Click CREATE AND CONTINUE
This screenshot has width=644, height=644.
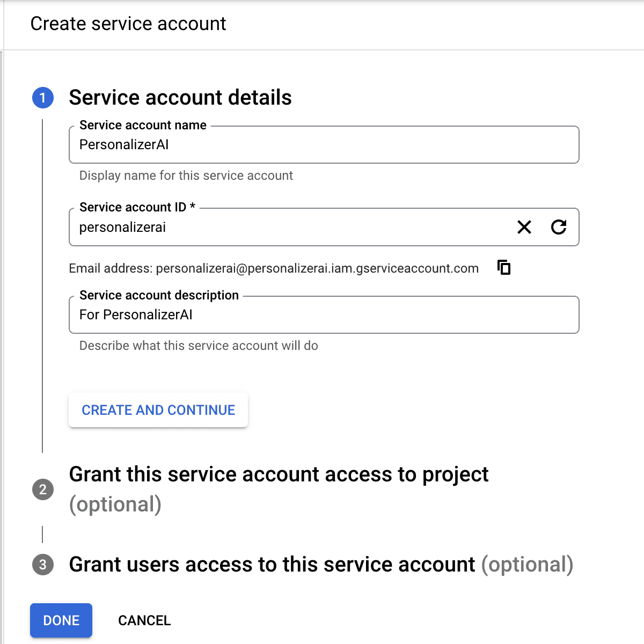(158, 410)
